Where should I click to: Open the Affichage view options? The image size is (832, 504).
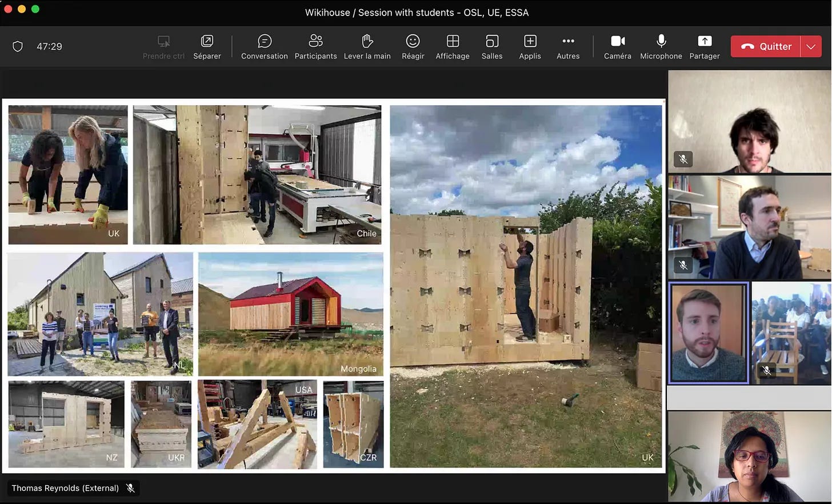453,47
